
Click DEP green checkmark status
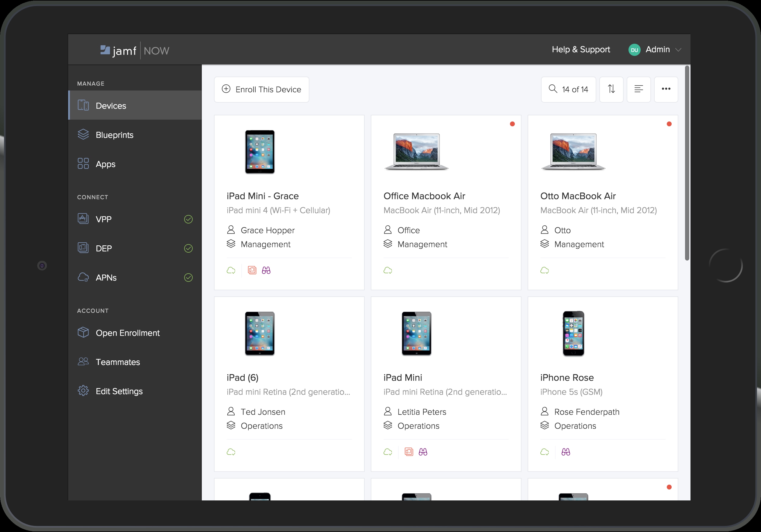[x=188, y=248]
